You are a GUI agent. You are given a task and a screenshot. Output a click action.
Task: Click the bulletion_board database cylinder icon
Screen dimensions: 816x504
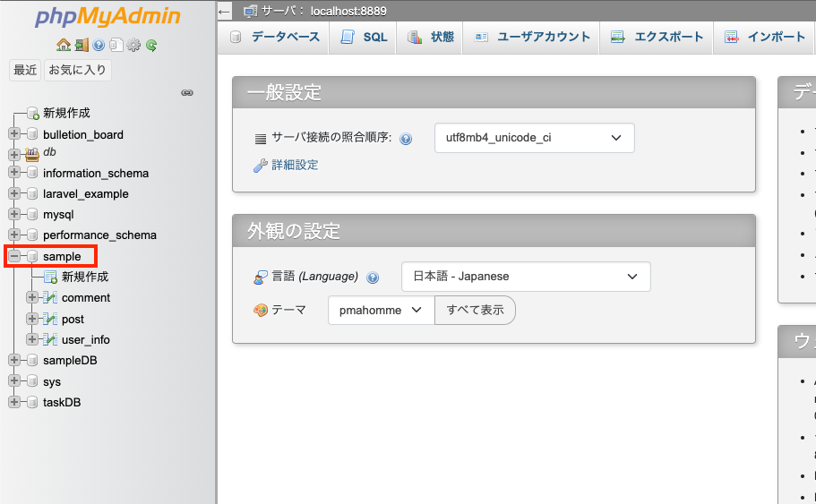tap(32, 134)
